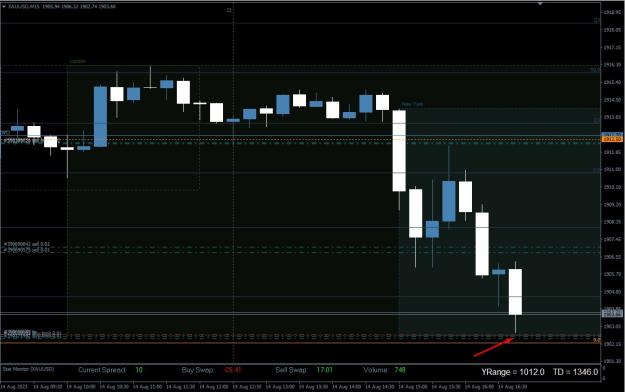Viewport: 625px width, 392px height.
Task: Click the current bid price tag on axis
Action: [x=611, y=314]
